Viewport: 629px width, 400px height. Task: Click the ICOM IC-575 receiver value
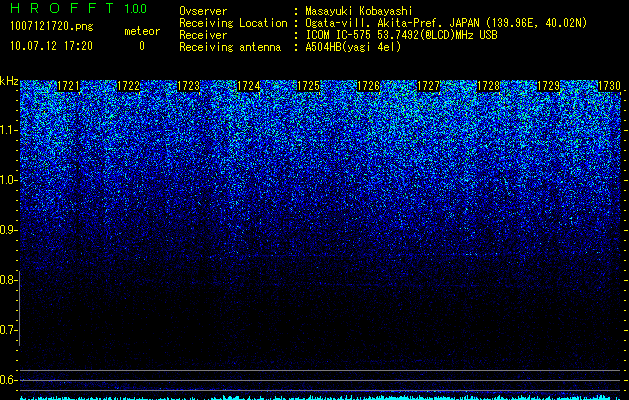(401, 35)
